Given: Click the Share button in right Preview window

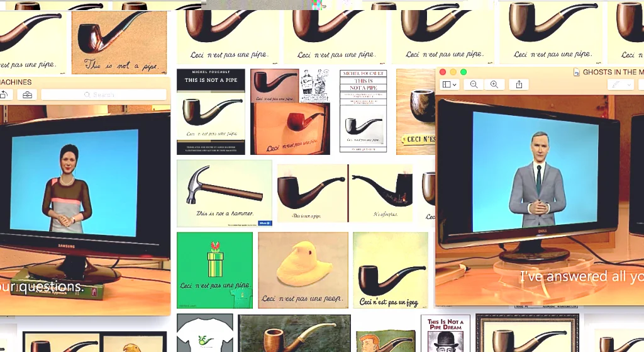Looking at the screenshot, I should click(x=519, y=84).
